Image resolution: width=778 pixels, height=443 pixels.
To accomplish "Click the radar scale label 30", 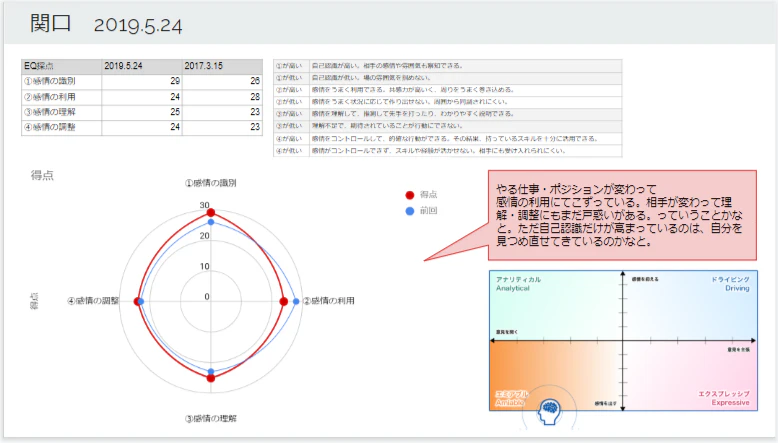I will pos(204,205).
